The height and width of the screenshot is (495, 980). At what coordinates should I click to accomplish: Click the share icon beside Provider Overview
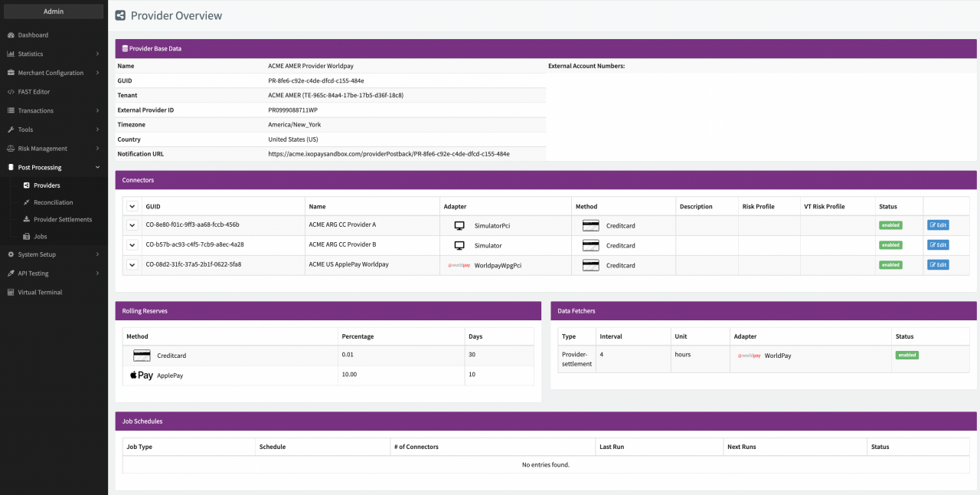pyautogui.click(x=120, y=15)
